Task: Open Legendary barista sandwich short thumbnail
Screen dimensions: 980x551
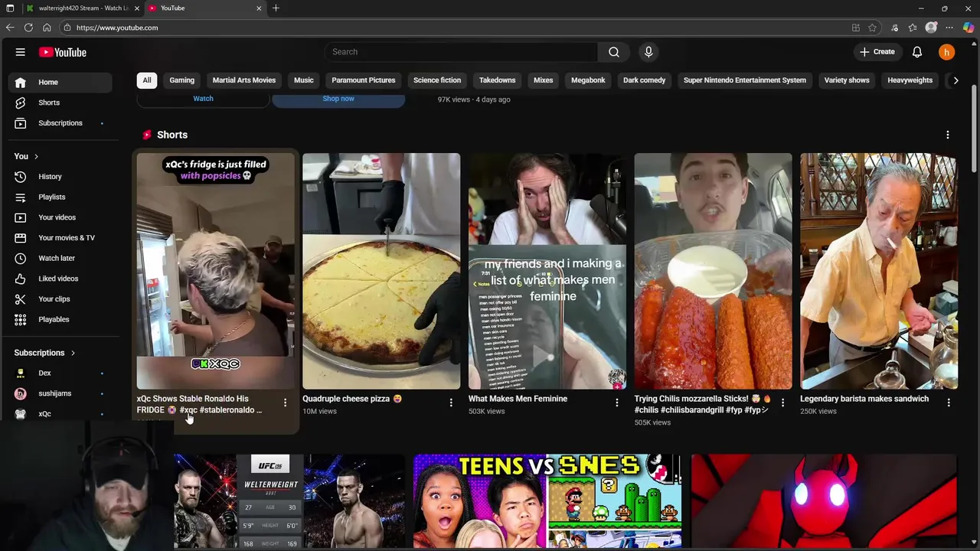Action: [x=879, y=271]
